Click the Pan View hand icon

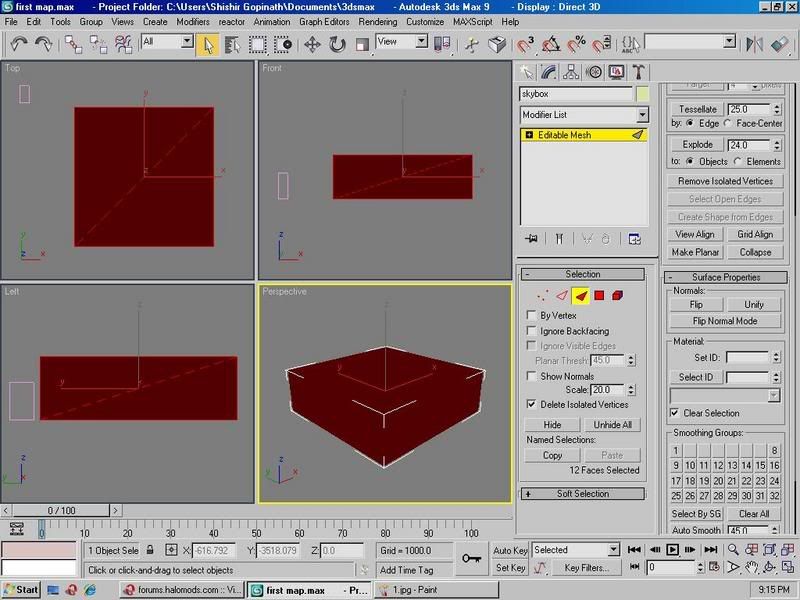(751, 567)
